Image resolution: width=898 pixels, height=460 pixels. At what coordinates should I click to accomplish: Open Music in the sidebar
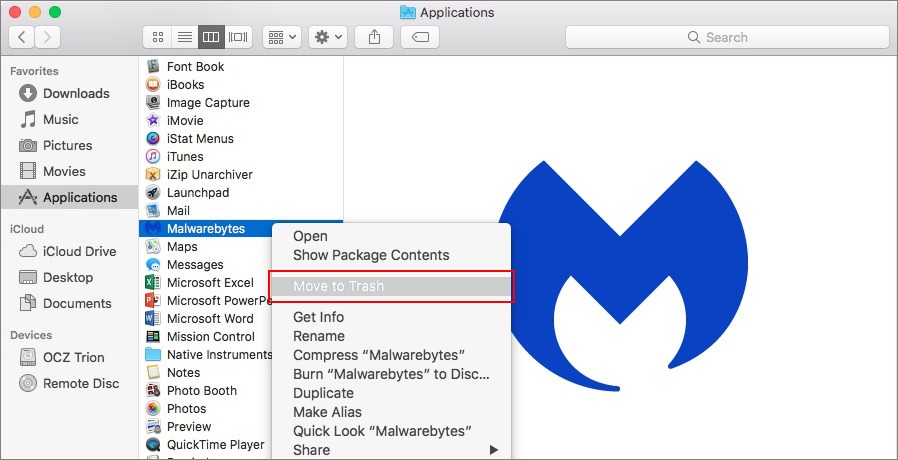coord(69,120)
